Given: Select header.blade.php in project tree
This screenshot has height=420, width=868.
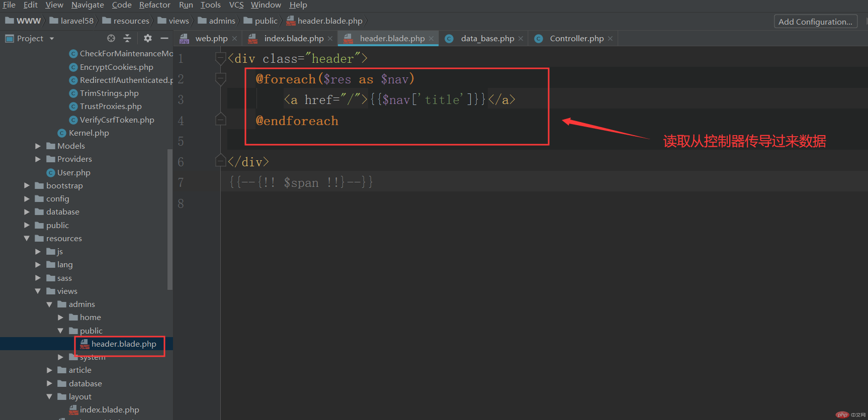Looking at the screenshot, I should point(119,344).
